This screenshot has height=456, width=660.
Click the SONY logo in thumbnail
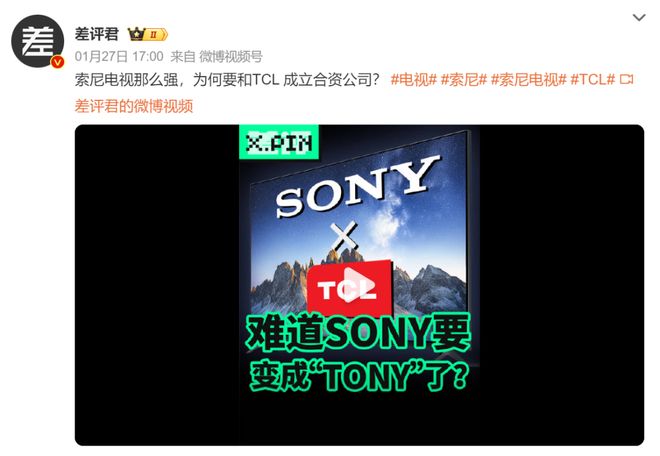point(357,186)
